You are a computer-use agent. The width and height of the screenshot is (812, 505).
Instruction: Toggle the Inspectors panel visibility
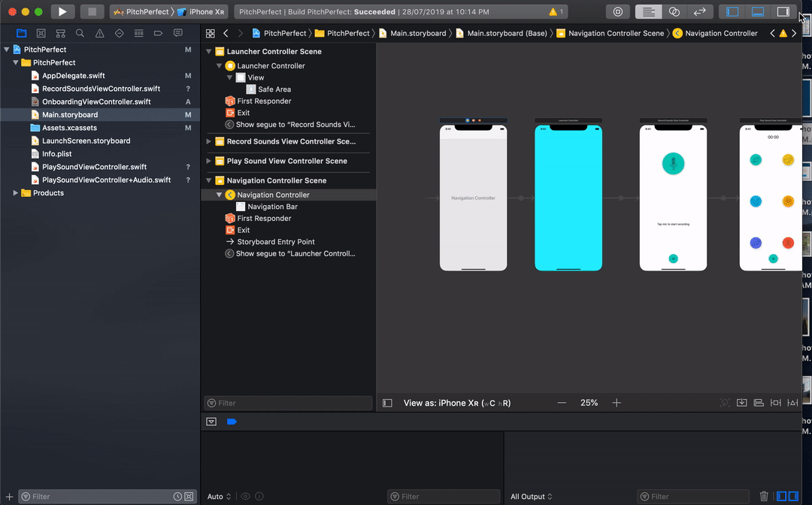tap(783, 11)
